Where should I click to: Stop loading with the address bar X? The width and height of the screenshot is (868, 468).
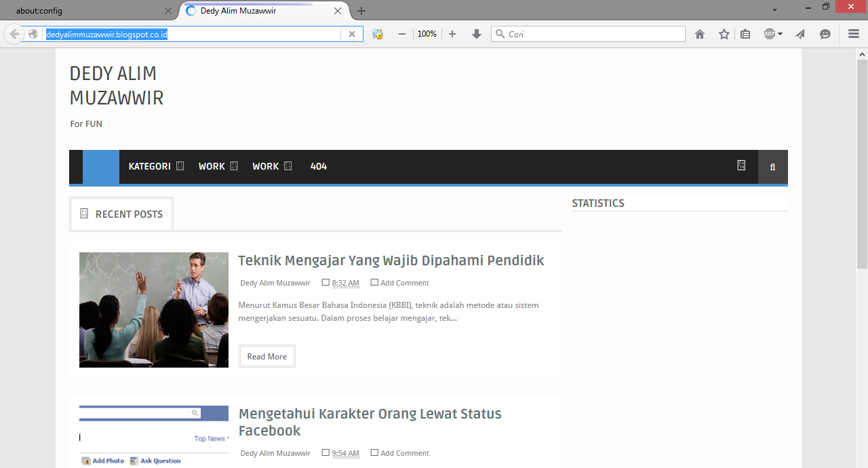(x=351, y=34)
